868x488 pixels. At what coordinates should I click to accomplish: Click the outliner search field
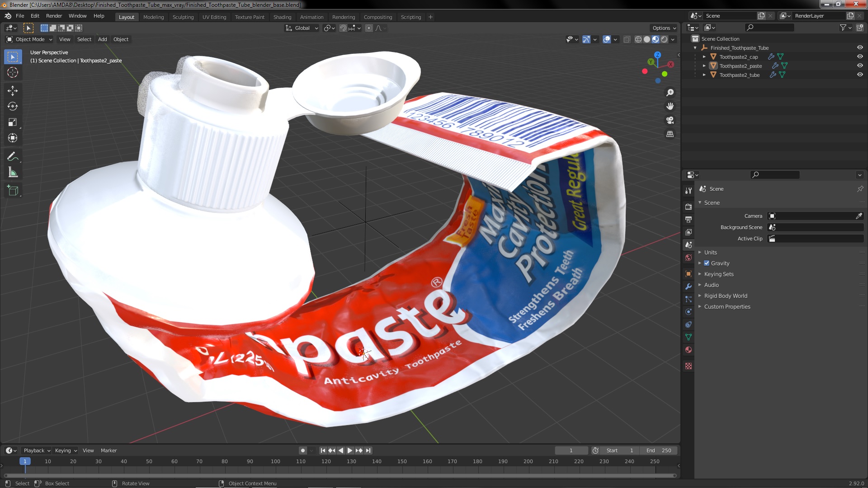click(769, 28)
